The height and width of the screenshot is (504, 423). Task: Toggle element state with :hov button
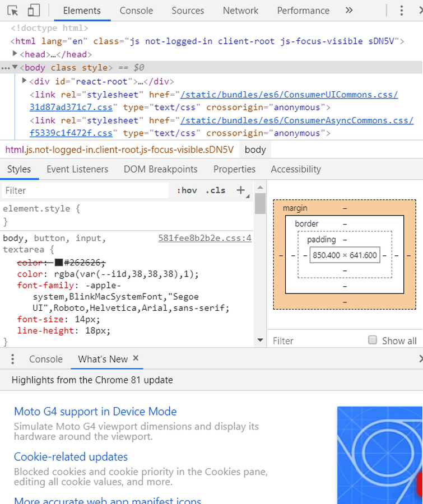tap(187, 190)
